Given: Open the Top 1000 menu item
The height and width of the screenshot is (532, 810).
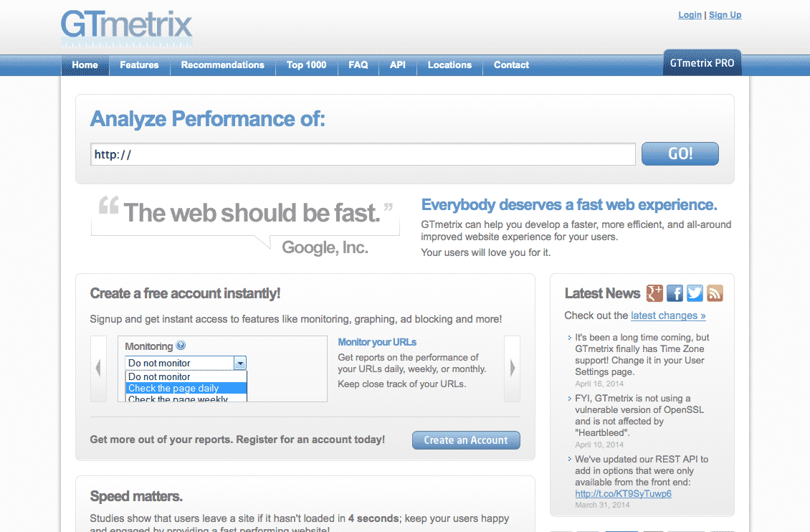Looking at the screenshot, I should (x=306, y=65).
